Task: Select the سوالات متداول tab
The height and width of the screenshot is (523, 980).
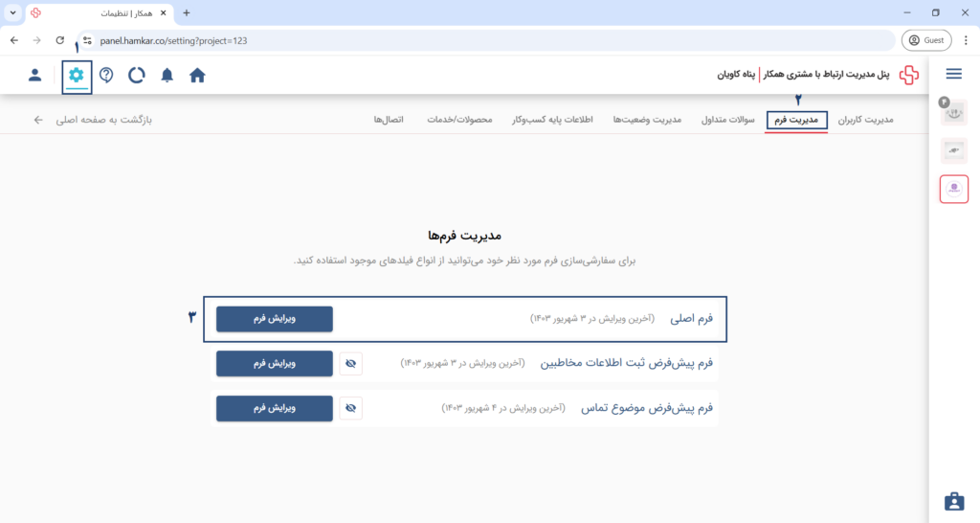Action: point(727,120)
